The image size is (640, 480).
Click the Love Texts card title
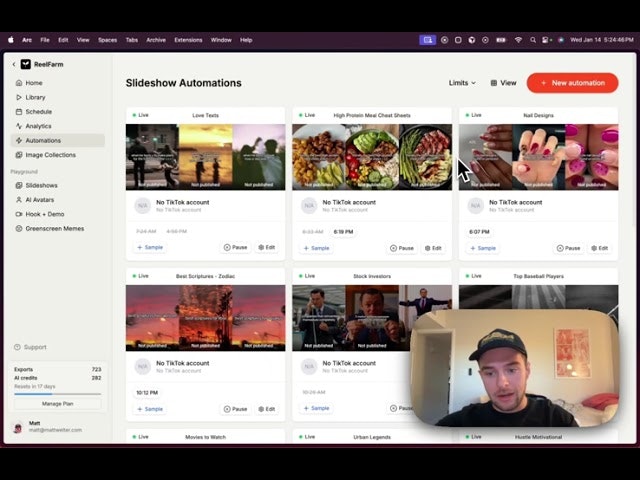click(x=206, y=116)
